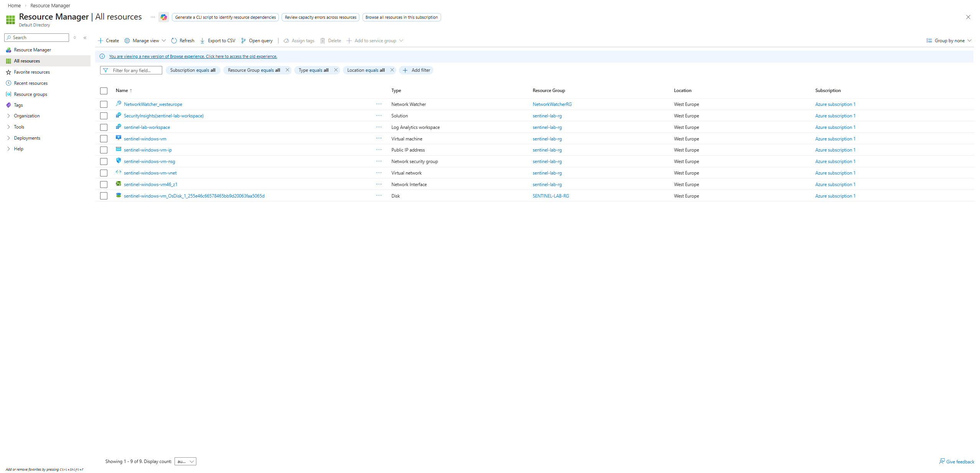Click the virtual machine icon next to sentinel-windows-vm
980x473 pixels.
[x=119, y=138]
